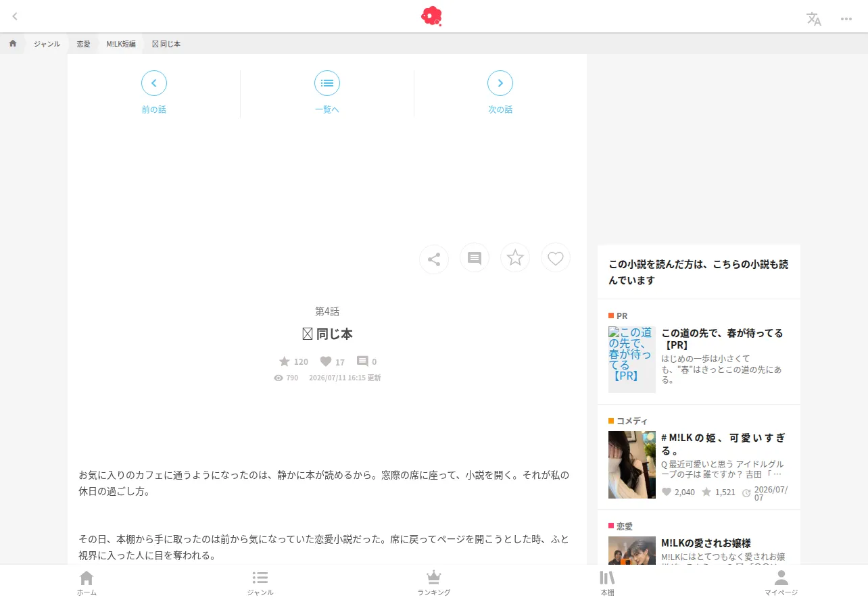The height and width of the screenshot is (608, 868).
Task: Open #M!LKの姫、可愛いすぎる。 thumbnail
Action: tap(632, 465)
